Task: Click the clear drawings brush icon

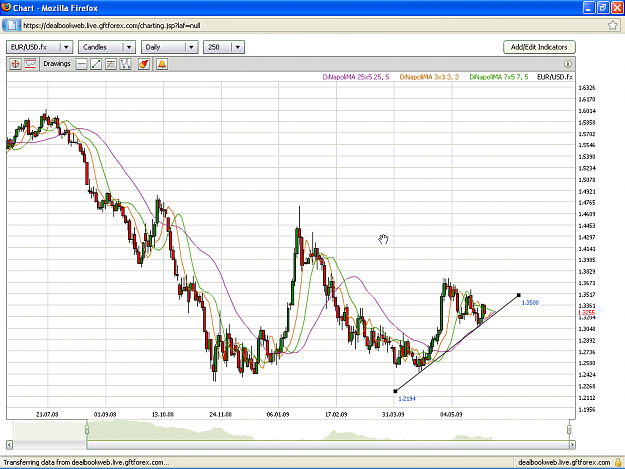Action: [x=143, y=64]
